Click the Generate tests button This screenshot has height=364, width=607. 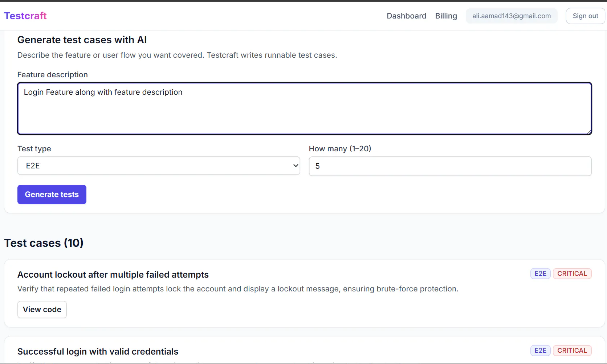(52, 195)
